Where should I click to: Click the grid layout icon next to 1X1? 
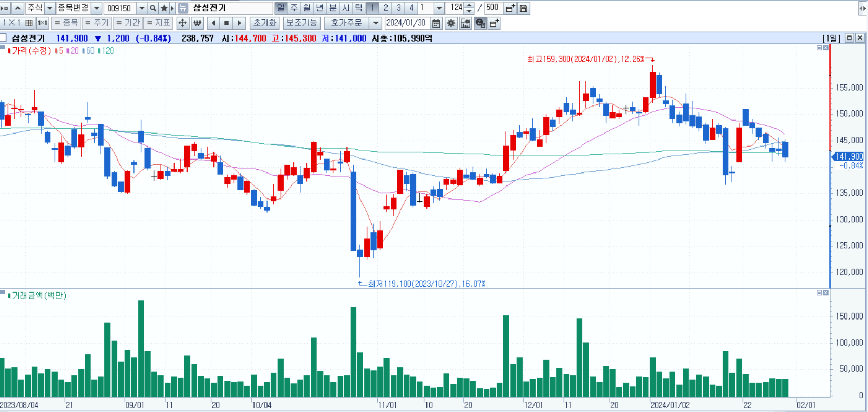pos(29,23)
